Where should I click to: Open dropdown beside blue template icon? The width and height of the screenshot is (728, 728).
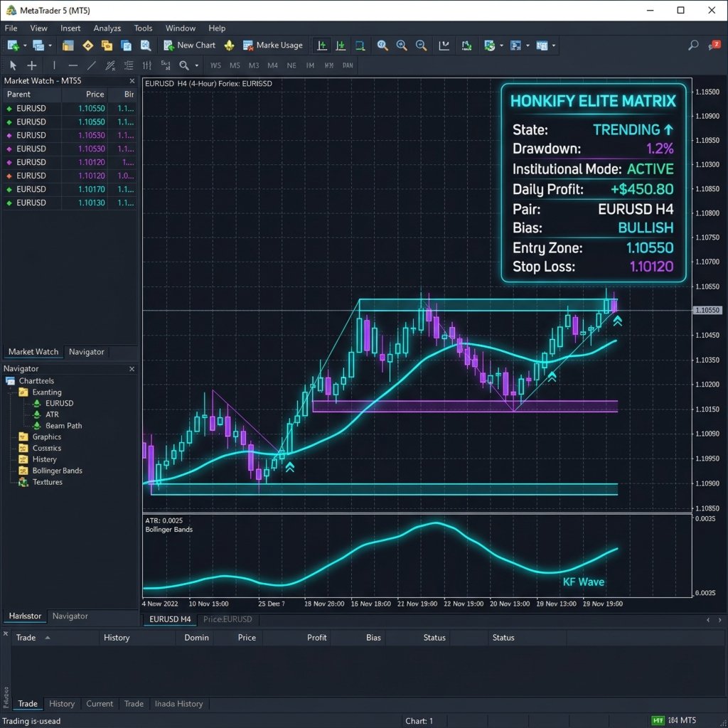(x=528, y=45)
